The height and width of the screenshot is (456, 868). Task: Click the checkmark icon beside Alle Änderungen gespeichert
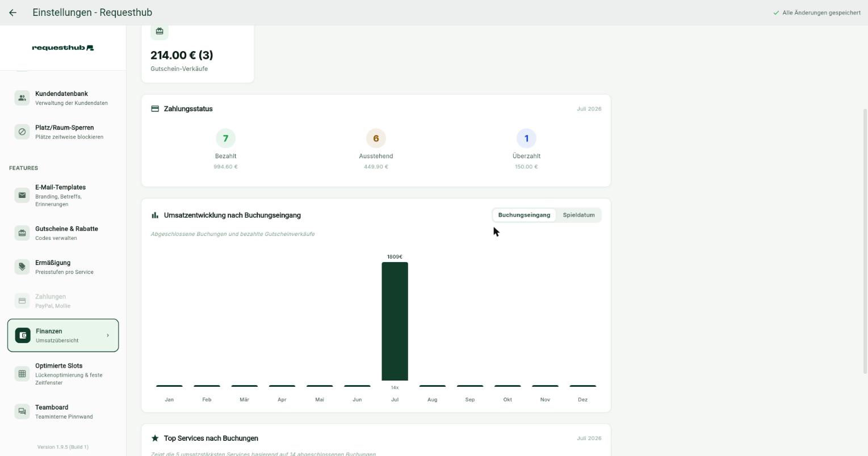click(776, 12)
